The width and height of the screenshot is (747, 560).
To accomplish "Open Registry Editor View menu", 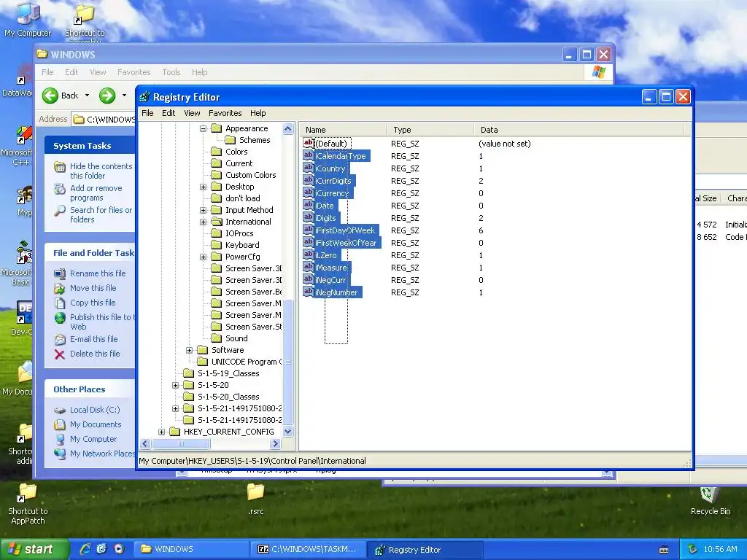I will (192, 113).
